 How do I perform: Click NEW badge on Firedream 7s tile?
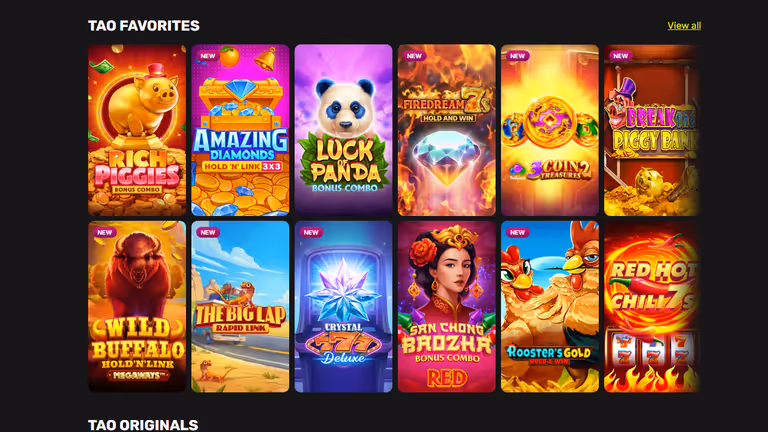pyautogui.click(x=414, y=56)
